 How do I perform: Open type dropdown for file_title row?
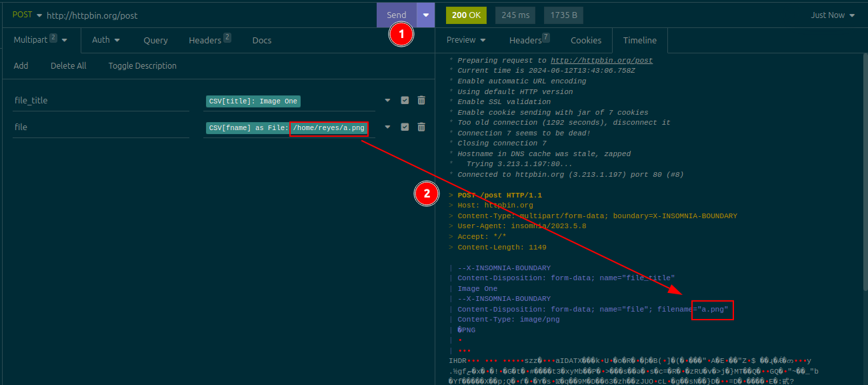coord(388,100)
